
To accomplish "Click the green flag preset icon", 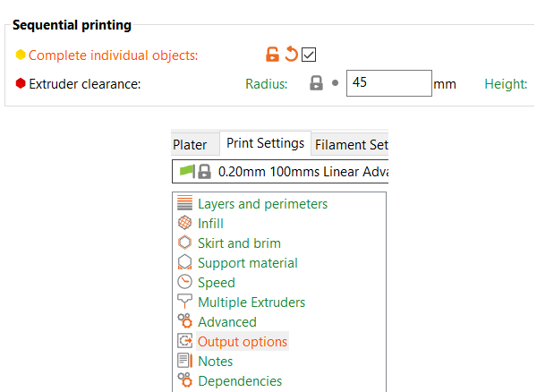I will (187, 171).
